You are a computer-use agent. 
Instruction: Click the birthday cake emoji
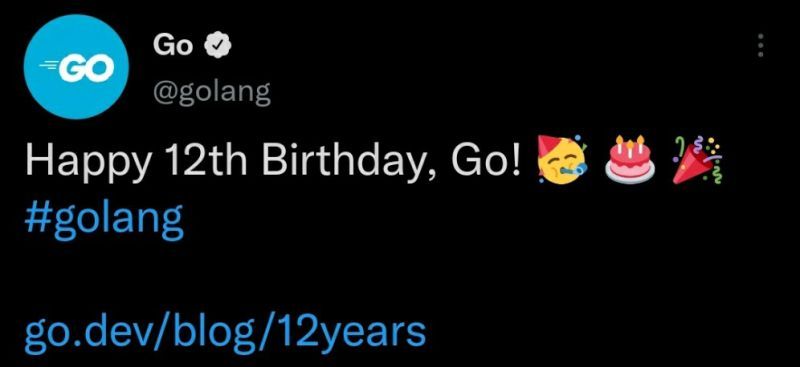(630, 159)
